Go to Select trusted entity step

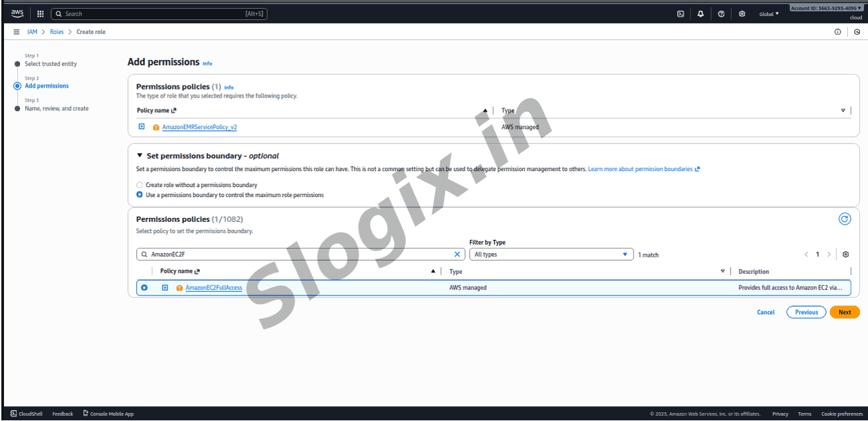(51, 64)
